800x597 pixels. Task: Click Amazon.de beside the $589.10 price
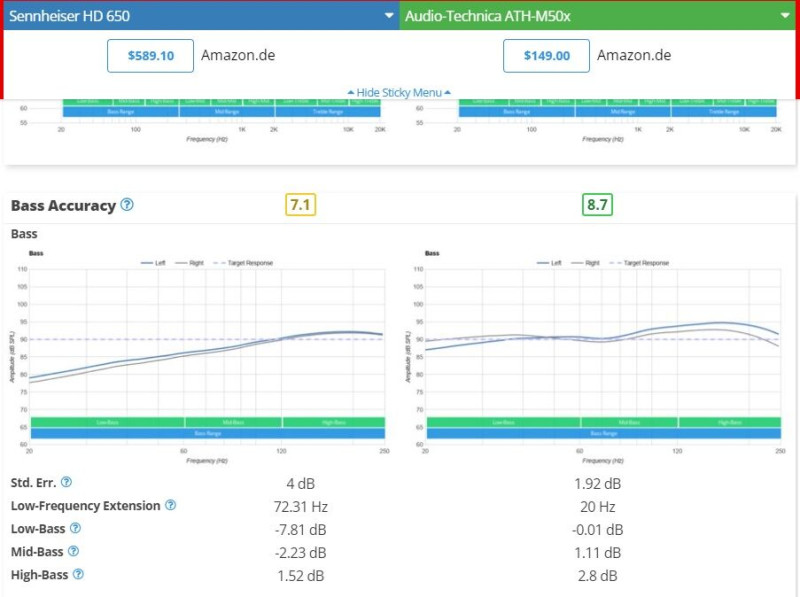238,55
